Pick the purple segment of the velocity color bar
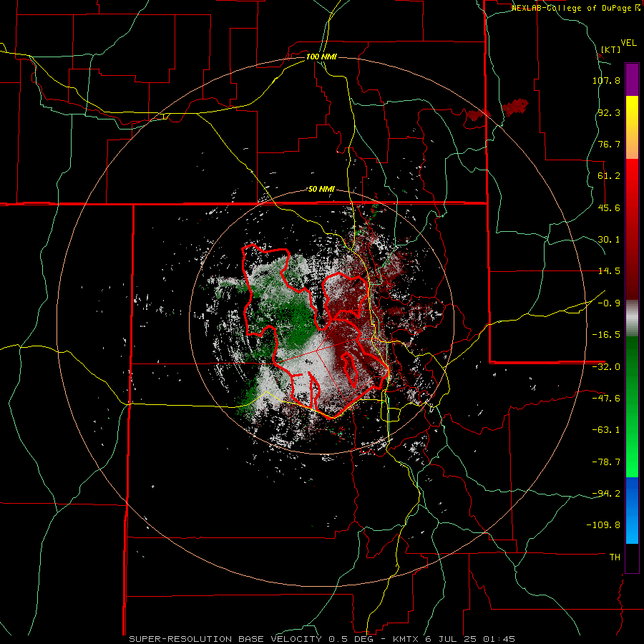Screen dimensions: 644x644 pyautogui.click(x=632, y=79)
